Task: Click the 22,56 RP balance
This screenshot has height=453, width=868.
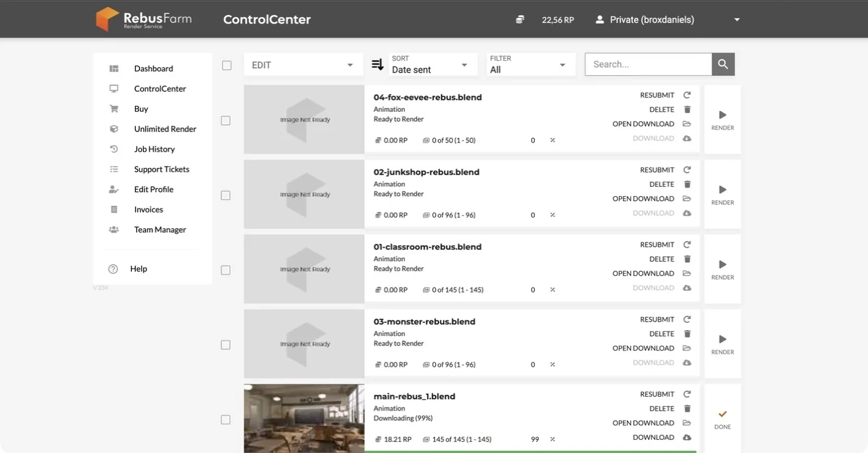Action: click(558, 20)
